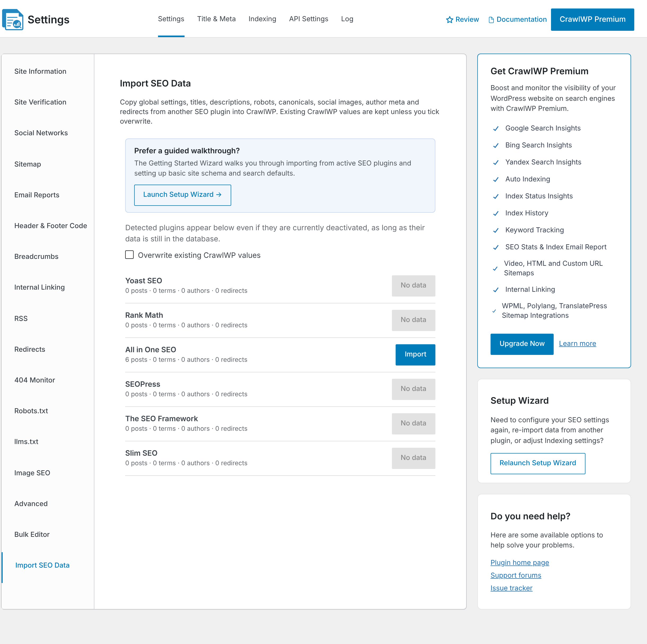Click the CrawlWP logo icon
647x644 pixels.
click(x=13, y=19)
